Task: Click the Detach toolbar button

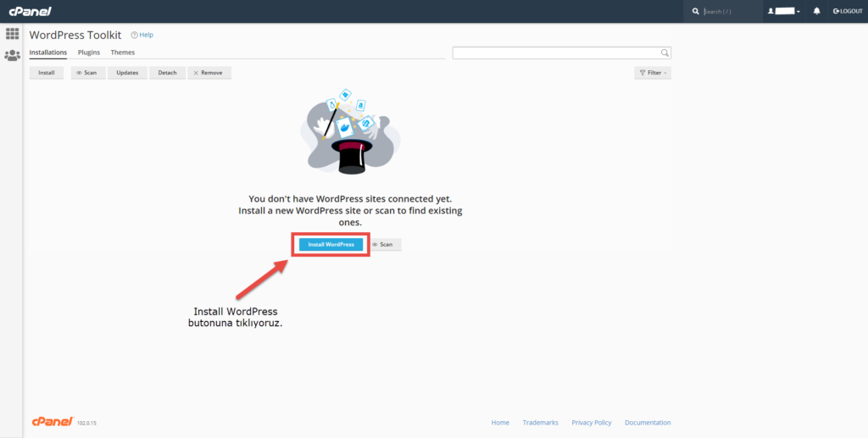Action: coord(167,73)
